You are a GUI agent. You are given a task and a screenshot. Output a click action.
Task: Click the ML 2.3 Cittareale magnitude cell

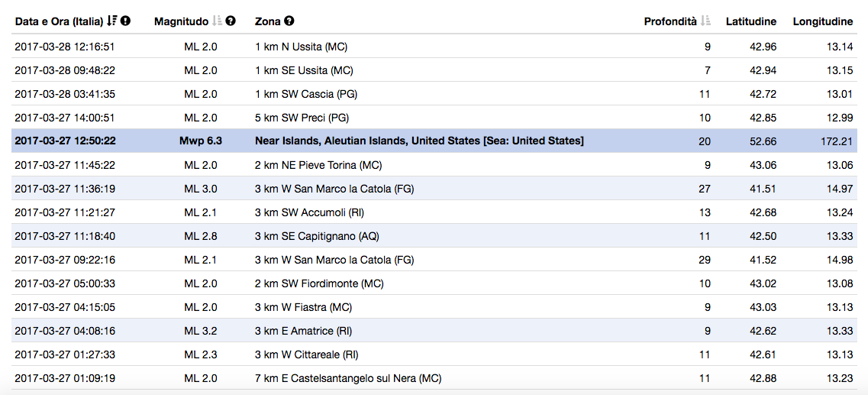(x=200, y=355)
